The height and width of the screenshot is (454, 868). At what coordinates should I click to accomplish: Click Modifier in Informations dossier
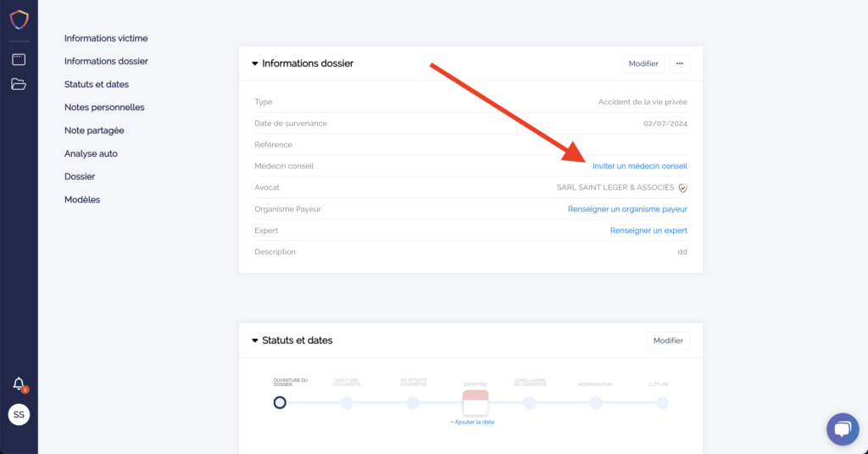[643, 64]
